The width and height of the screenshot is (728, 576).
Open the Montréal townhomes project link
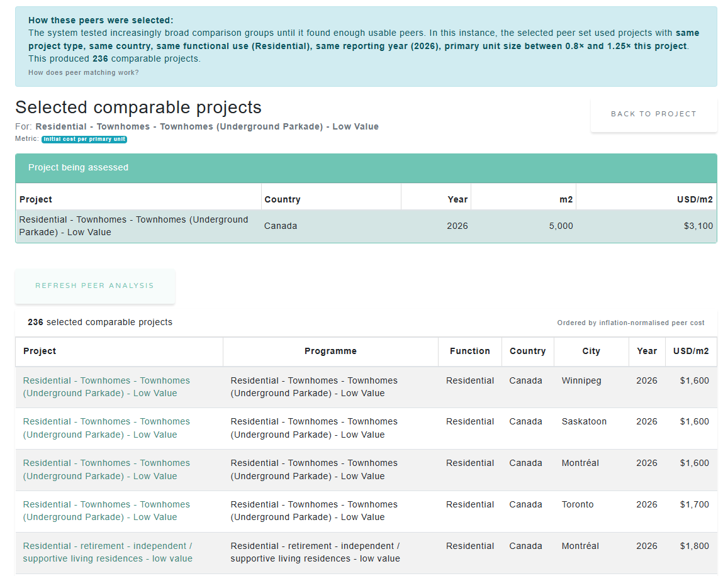click(x=107, y=469)
